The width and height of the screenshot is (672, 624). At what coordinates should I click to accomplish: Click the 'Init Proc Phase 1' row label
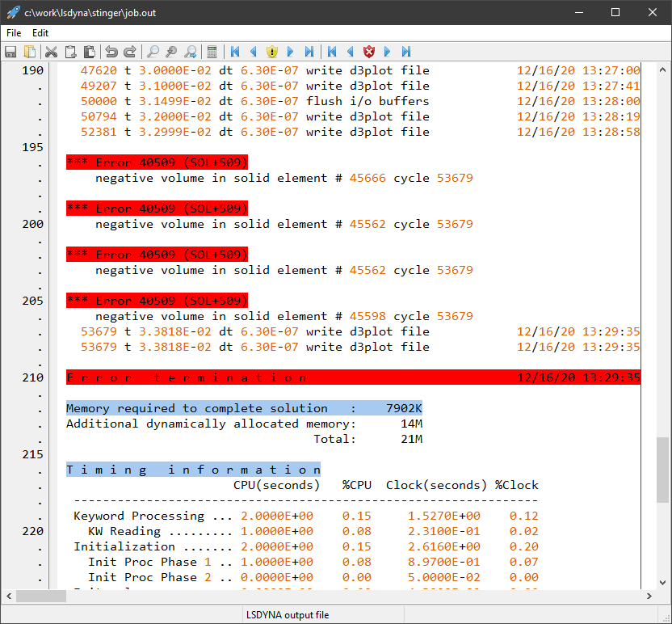point(149,562)
